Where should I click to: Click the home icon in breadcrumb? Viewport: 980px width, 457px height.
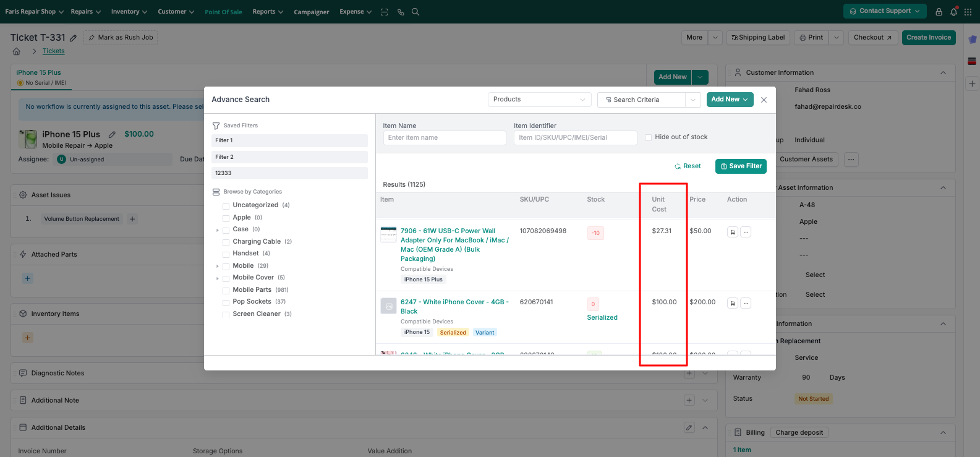pyautogui.click(x=17, y=51)
